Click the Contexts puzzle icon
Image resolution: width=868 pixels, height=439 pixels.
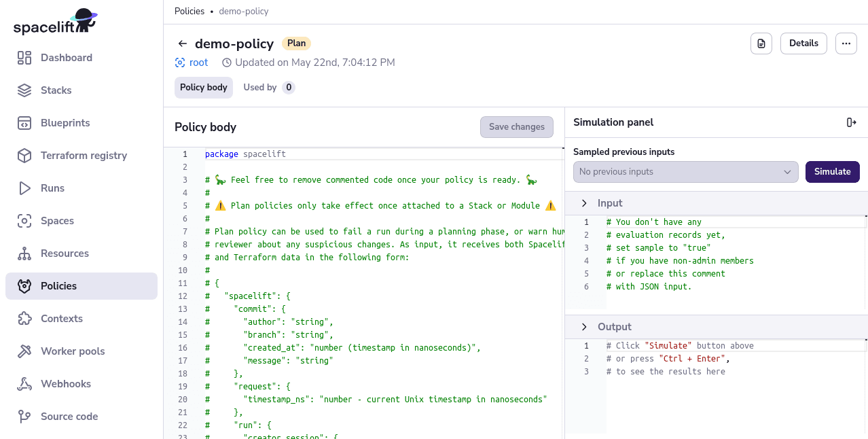pyautogui.click(x=24, y=319)
